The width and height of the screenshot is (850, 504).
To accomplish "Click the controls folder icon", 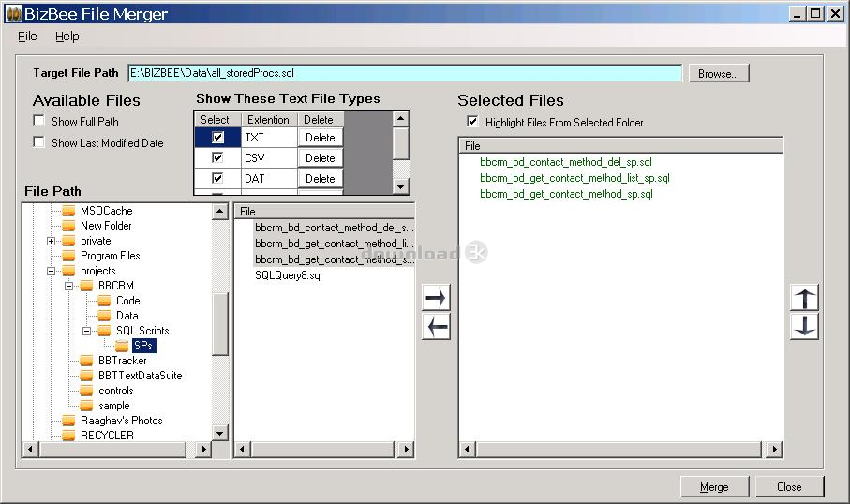I will [87, 391].
